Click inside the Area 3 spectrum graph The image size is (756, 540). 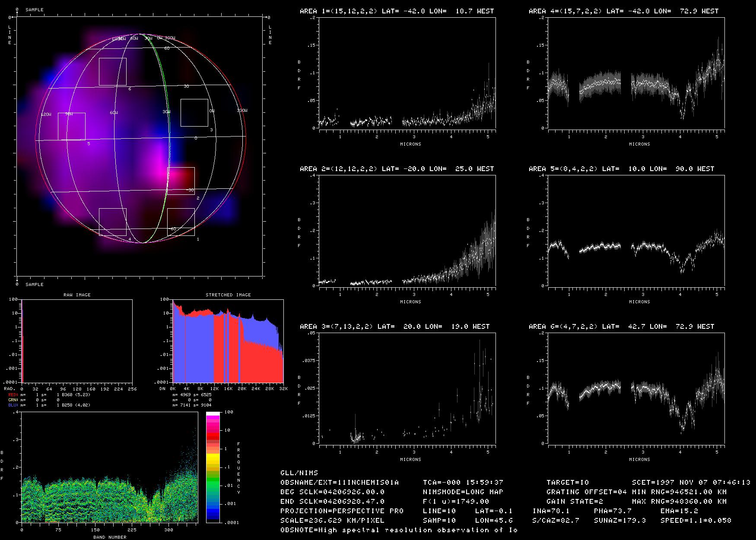coord(407,388)
